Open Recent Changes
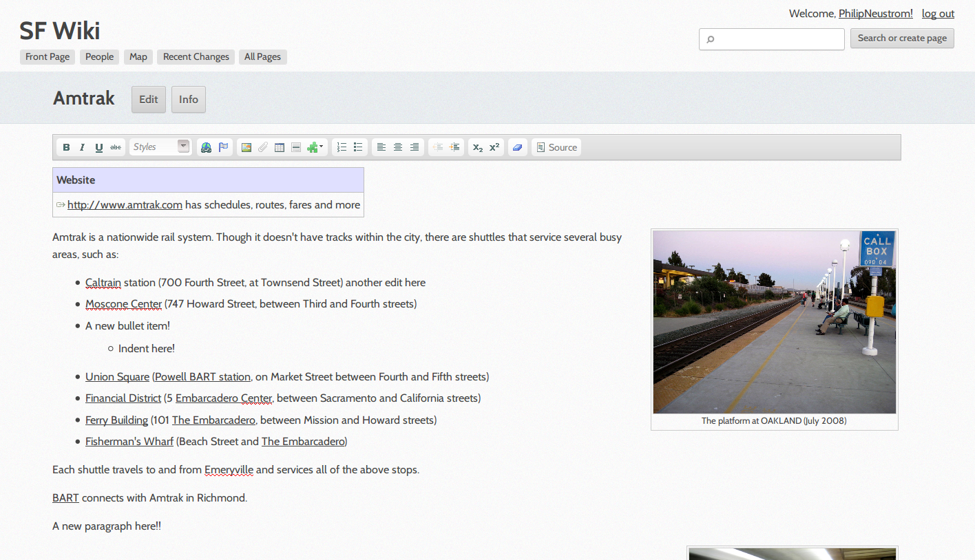This screenshot has height=560, width=975. click(x=196, y=57)
